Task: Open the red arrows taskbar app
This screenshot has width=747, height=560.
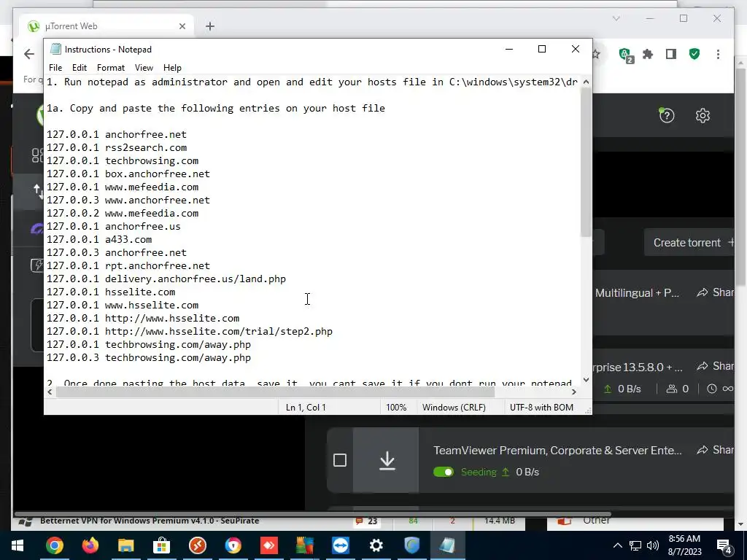Action: 268,545
